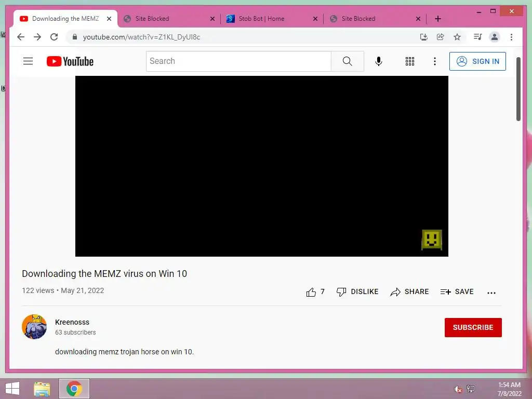
Task: Click the black video player area
Action: tap(262, 166)
